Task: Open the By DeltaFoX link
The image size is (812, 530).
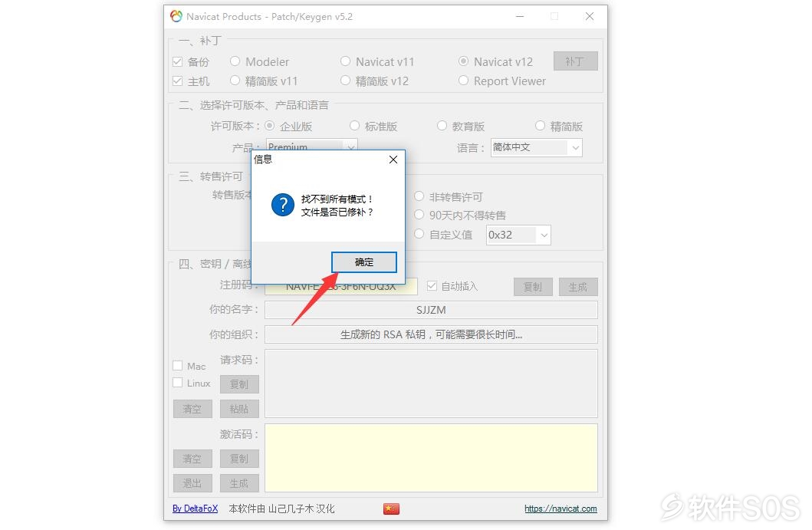Action: (196, 509)
